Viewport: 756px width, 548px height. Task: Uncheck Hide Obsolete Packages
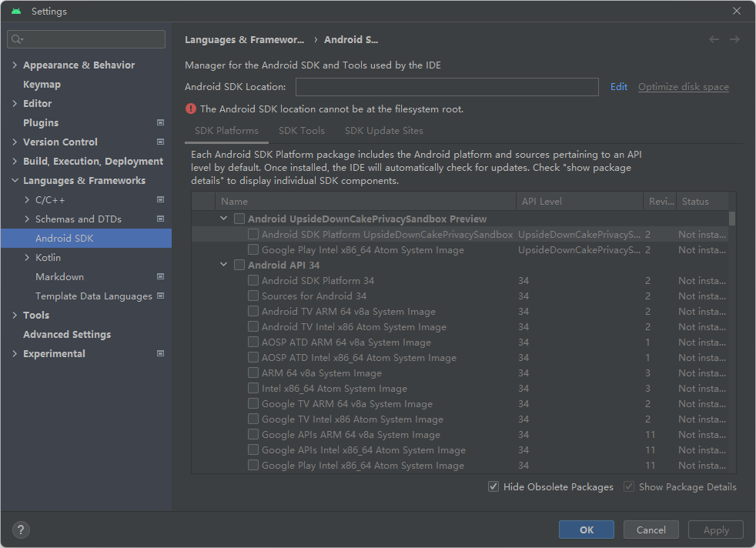[493, 486]
